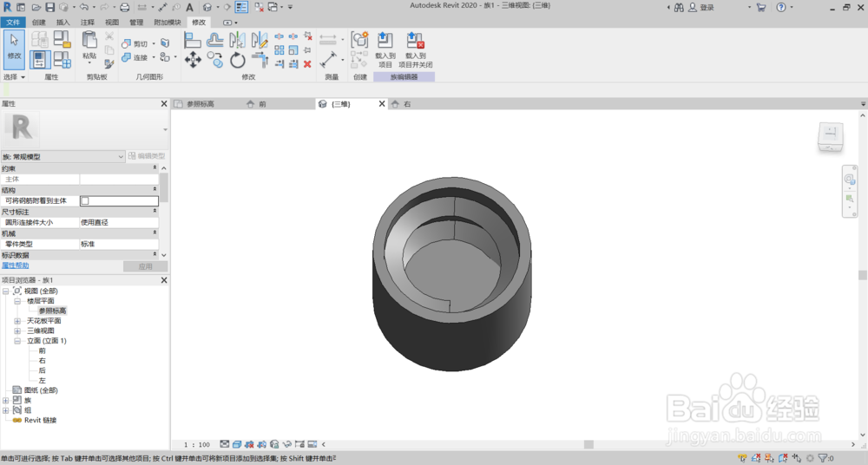Click the detail level icon in view bar
Screen dimensions: 868x465
pos(224,444)
